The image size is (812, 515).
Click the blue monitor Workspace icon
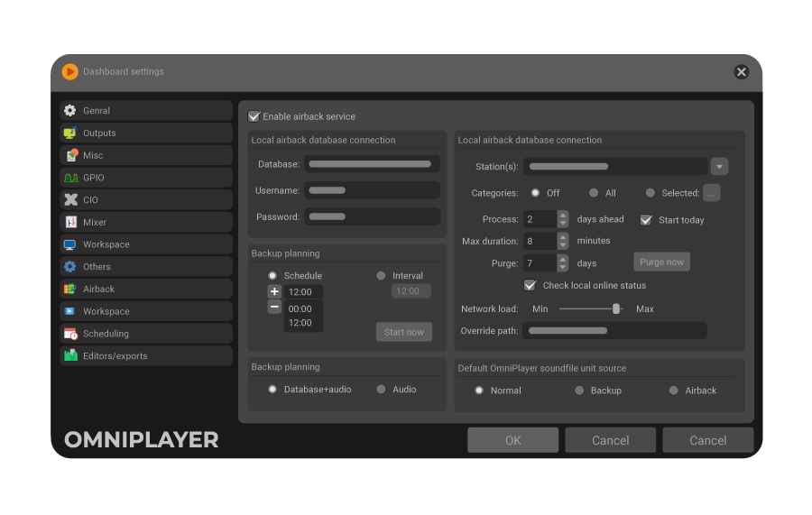pyautogui.click(x=69, y=244)
